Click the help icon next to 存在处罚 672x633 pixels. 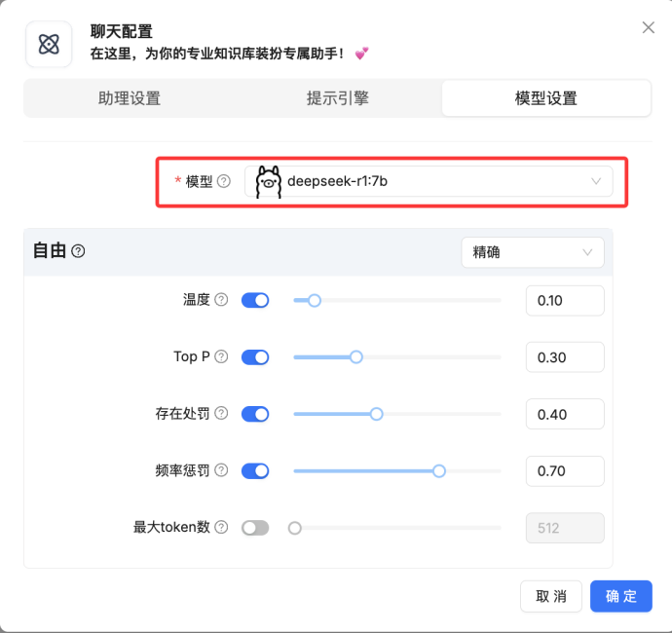(221, 413)
